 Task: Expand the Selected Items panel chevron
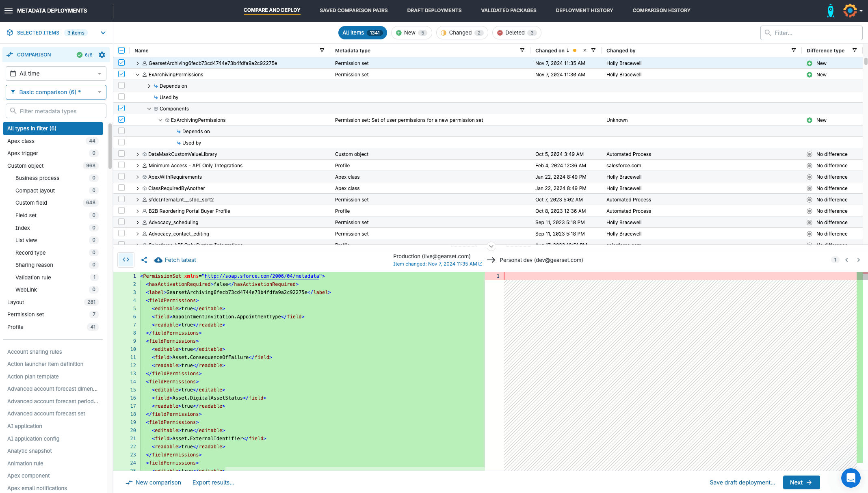103,33
